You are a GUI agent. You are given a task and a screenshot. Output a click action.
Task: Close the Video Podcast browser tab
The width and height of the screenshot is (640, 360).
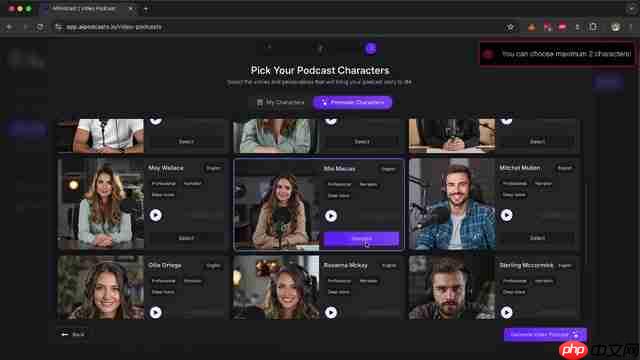[131, 9]
